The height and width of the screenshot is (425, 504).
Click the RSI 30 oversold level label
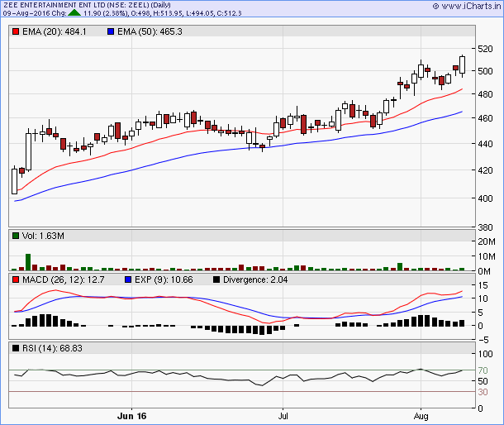coord(483,392)
